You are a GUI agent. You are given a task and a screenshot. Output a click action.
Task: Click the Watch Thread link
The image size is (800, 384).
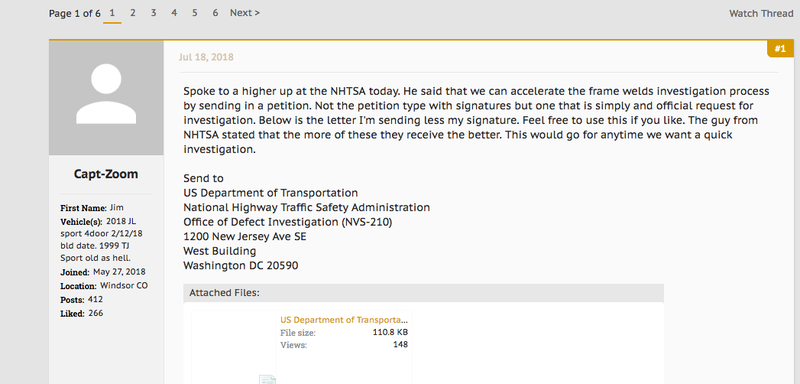click(761, 13)
